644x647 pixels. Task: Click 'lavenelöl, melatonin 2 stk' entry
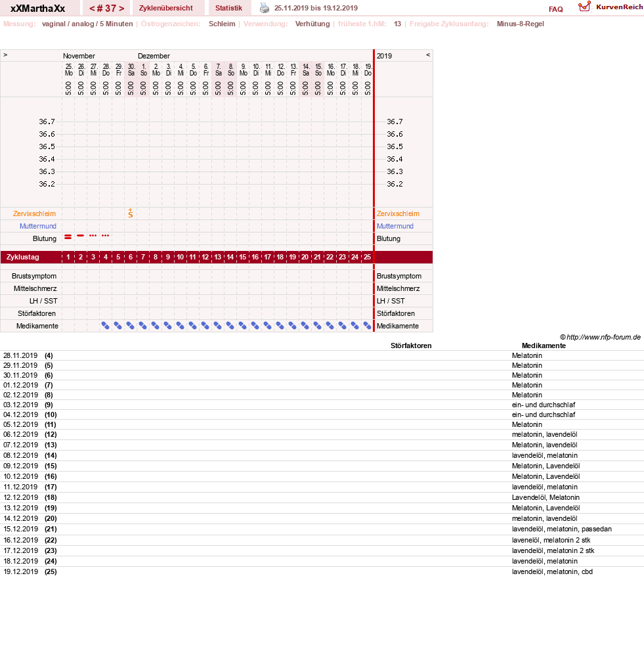(x=551, y=540)
